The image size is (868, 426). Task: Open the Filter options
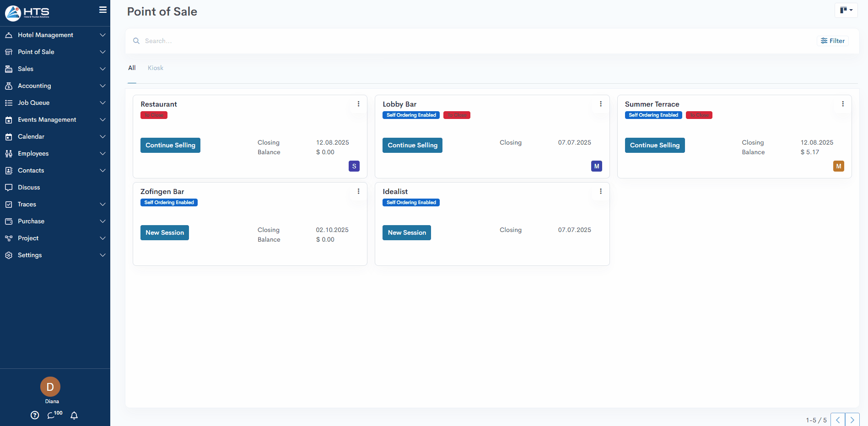832,41
